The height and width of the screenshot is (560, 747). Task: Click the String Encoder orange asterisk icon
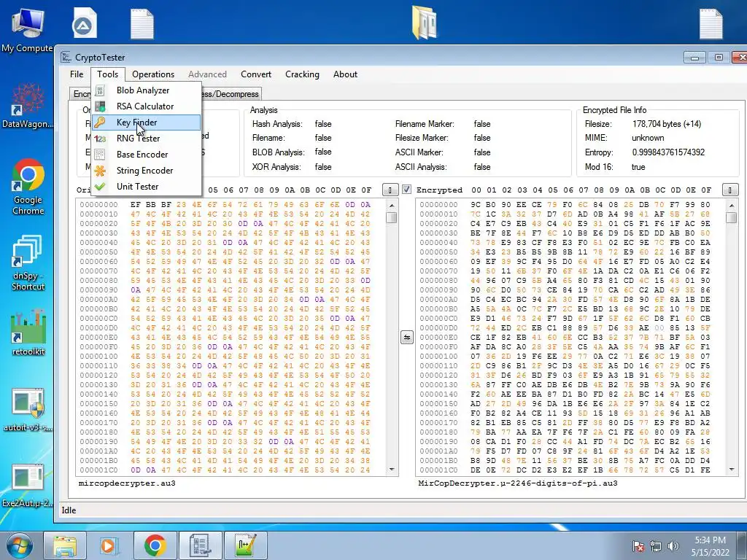click(99, 171)
